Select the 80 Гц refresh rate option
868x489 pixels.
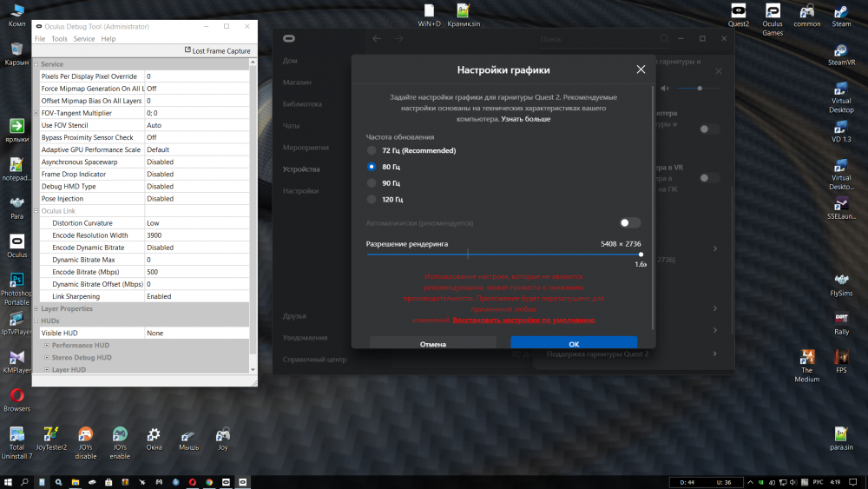click(x=372, y=167)
